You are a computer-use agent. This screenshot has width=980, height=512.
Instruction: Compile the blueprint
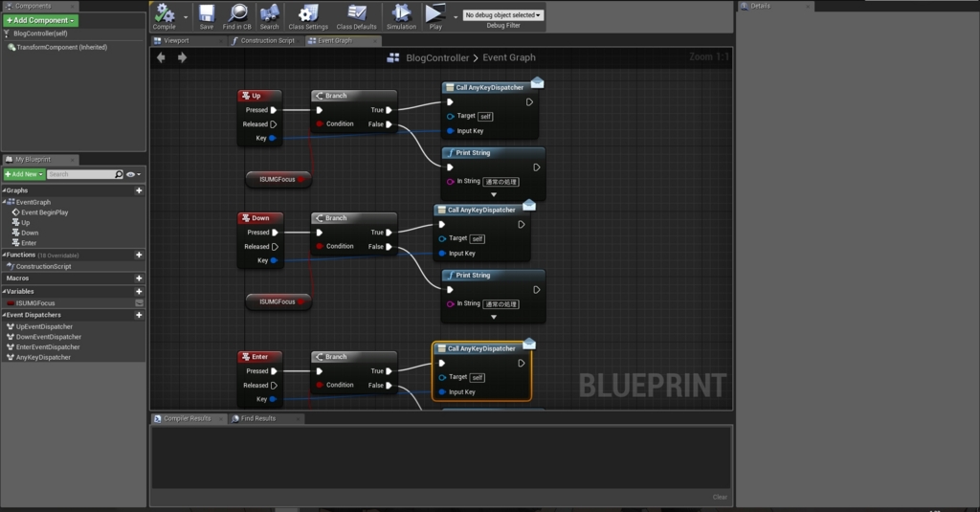[x=165, y=17]
